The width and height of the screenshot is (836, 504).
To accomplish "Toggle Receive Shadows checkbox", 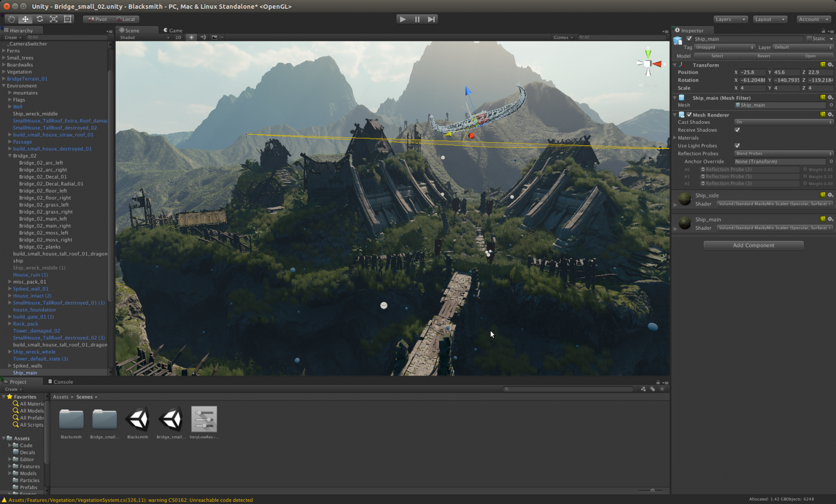I will [x=737, y=130].
